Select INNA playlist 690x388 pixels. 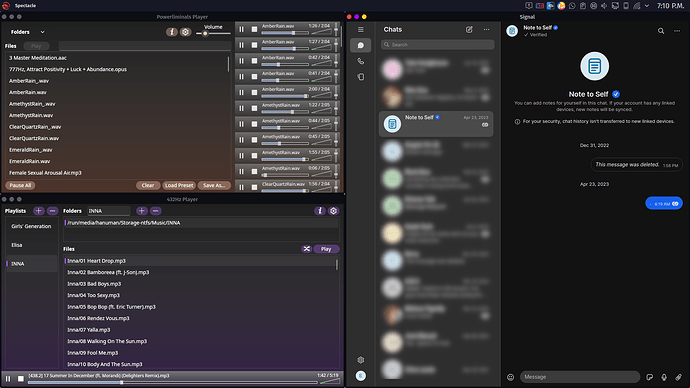coord(31,264)
